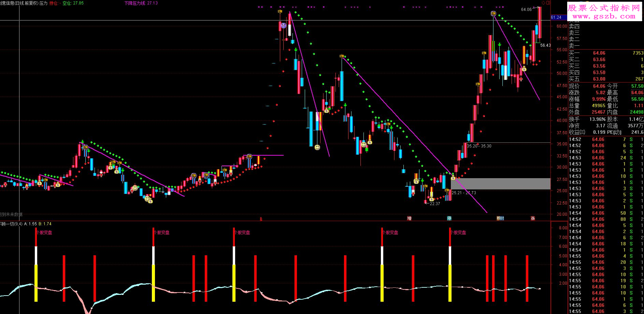Click the smiley face below the tall cyan candle
The width and height of the screenshot is (644, 314).
[x=317, y=147]
